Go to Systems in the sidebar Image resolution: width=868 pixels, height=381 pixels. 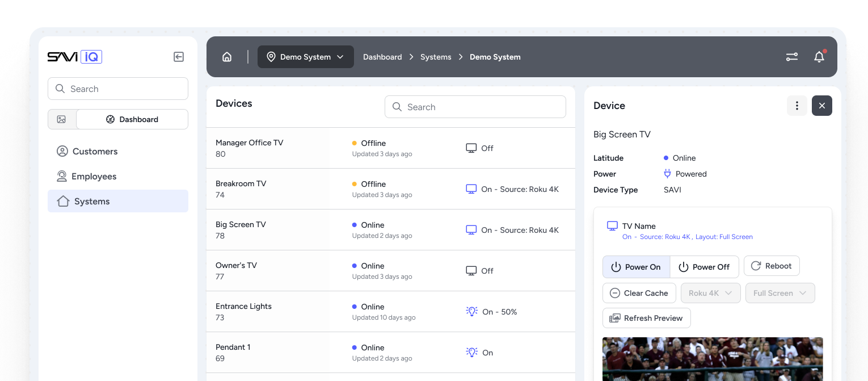coord(91,201)
